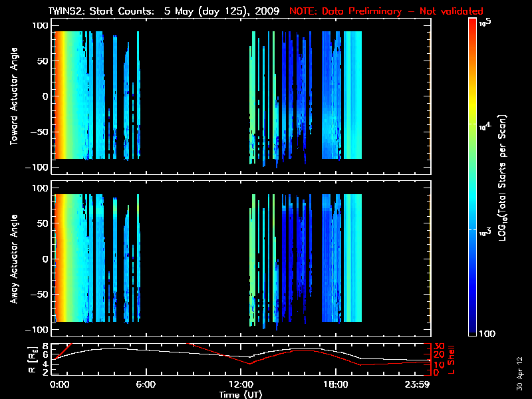Viewport: 532px width, 399px height.
Task: Click the 0:00 time tick label
Action: click(x=59, y=384)
